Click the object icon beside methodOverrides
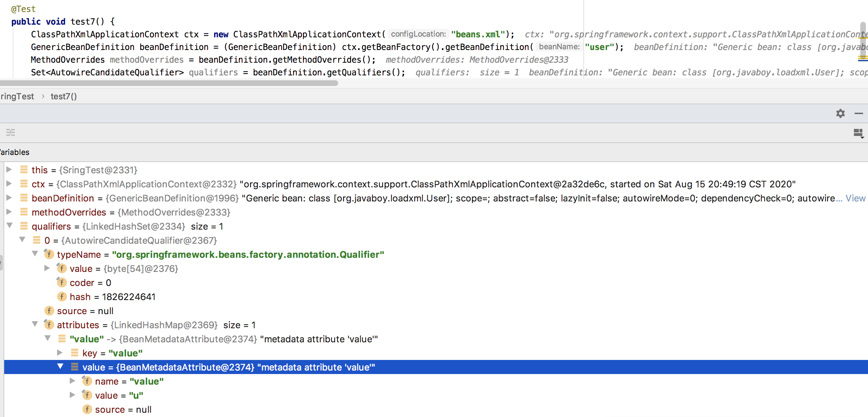868x417 pixels. 24,212
